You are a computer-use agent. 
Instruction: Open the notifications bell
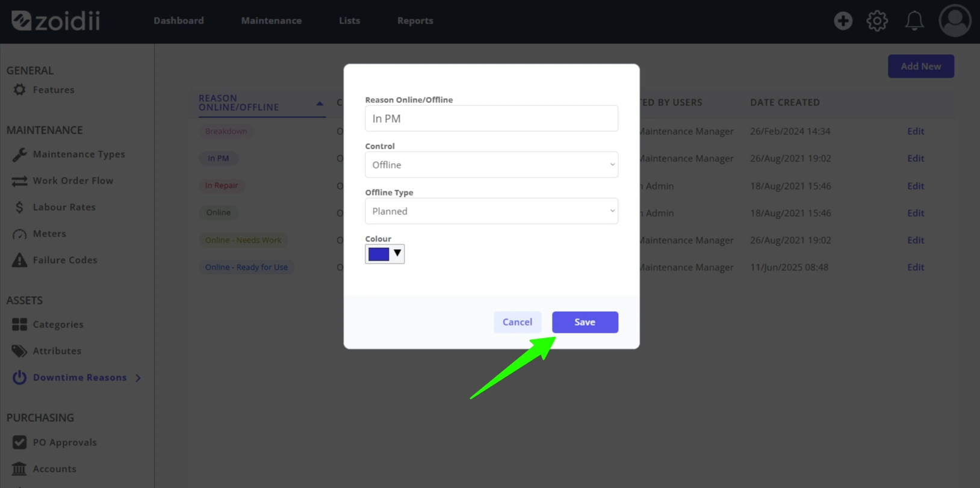click(x=914, y=20)
